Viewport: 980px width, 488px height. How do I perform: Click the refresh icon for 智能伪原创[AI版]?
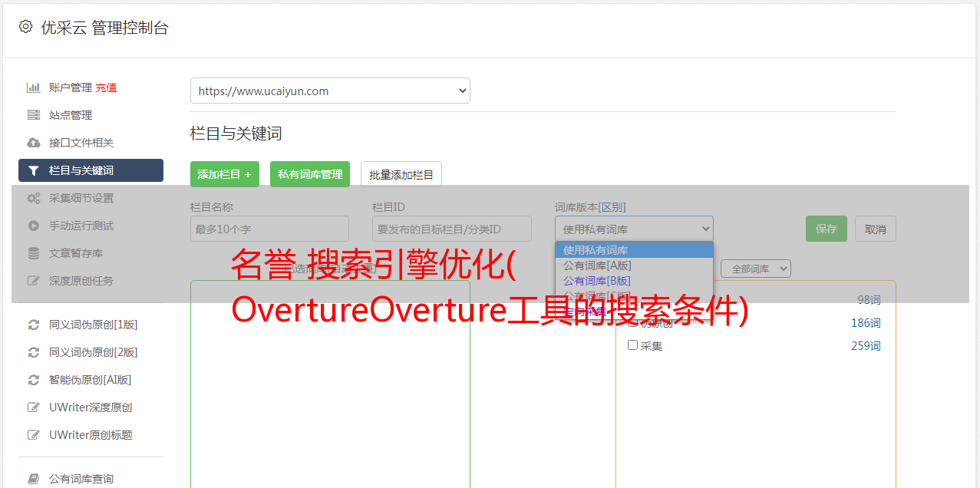(34, 380)
